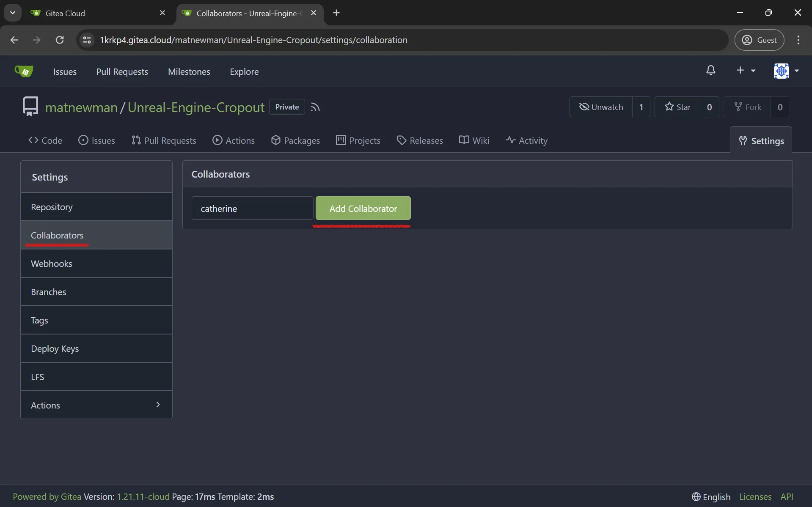Close the Gitea Cloud tab
The width and height of the screenshot is (812, 507).
pyautogui.click(x=162, y=13)
